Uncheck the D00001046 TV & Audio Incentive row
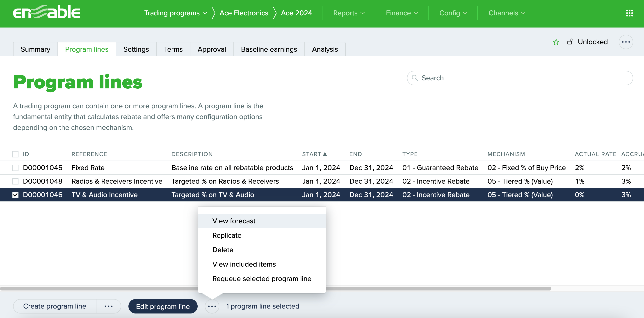Viewport: 644px width, 318px height. click(x=15, y=195)
